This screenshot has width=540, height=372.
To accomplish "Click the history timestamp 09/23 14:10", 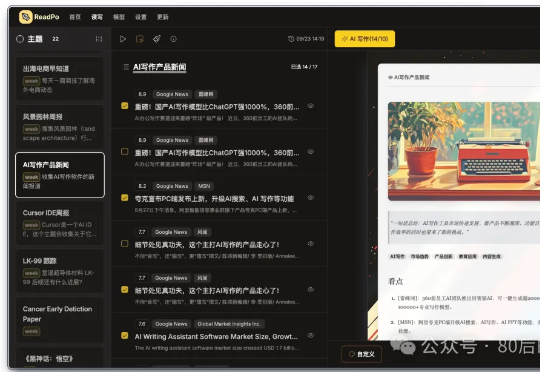I will click(306, 39).
